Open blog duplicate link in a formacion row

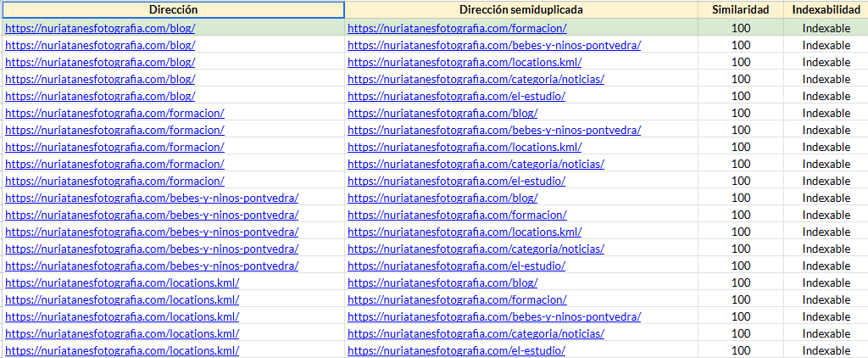tap(442, 113)
